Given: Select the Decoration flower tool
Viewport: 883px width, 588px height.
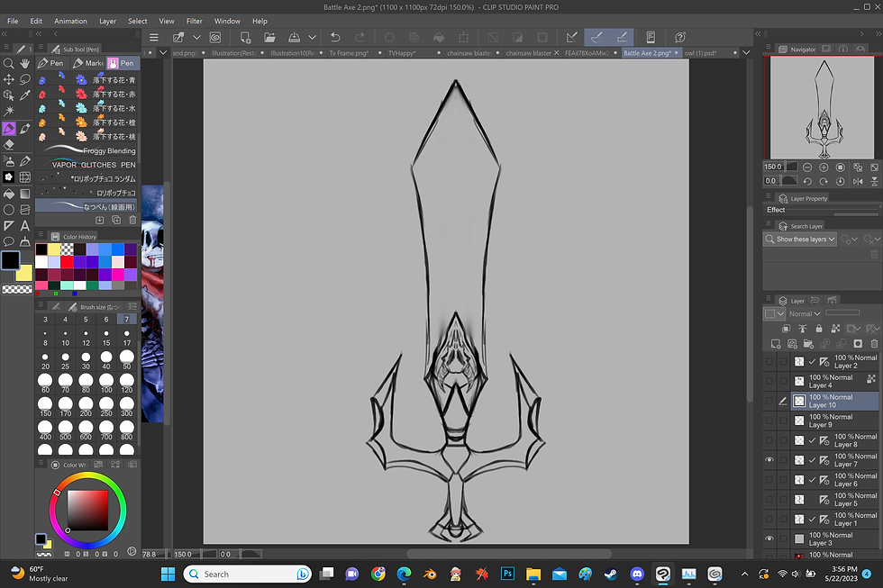Looking at the screenshot, I should pyautogui.click(x=8, y=177).
